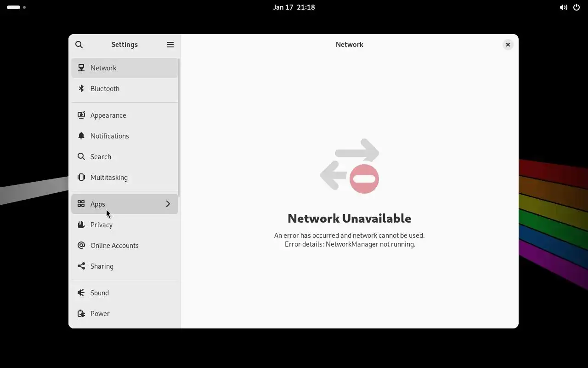The image size is (588, 368).
Task: Click the Privacy hand icon
Action: click(81, 224)
